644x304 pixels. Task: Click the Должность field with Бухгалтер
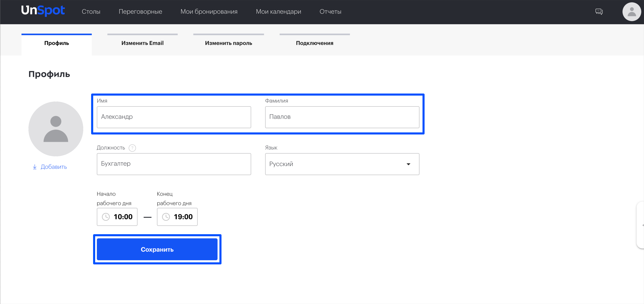pyautogui.click(x=174, y=164)
